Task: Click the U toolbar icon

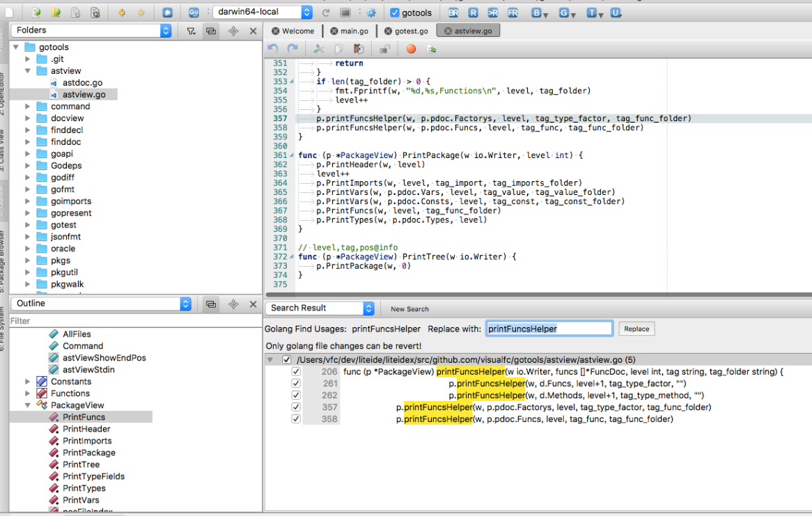Action: pos(616,13)
